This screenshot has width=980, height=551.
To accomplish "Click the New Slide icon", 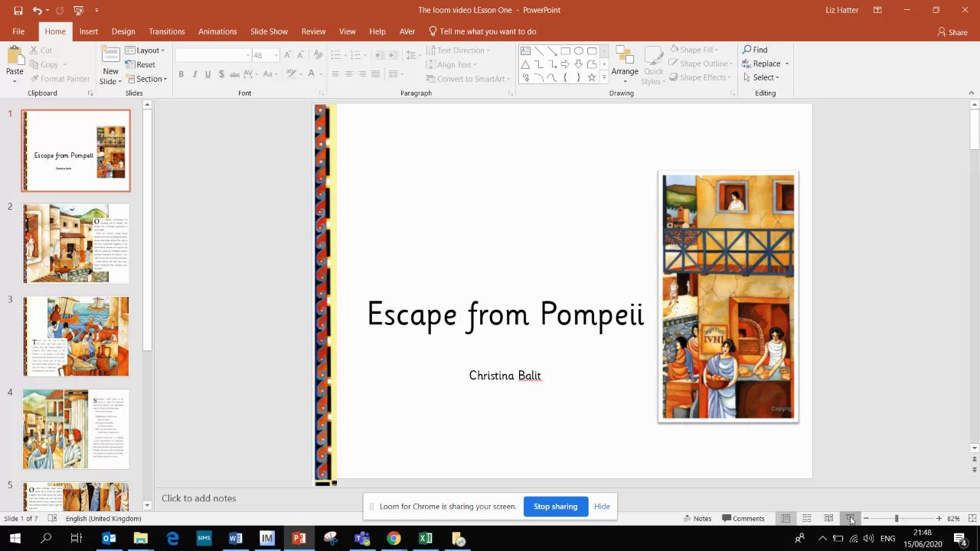I will (110, 57).
